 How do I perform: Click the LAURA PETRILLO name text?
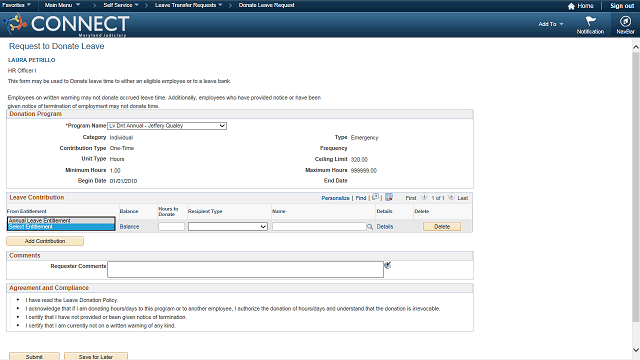(x=31, y=60)
